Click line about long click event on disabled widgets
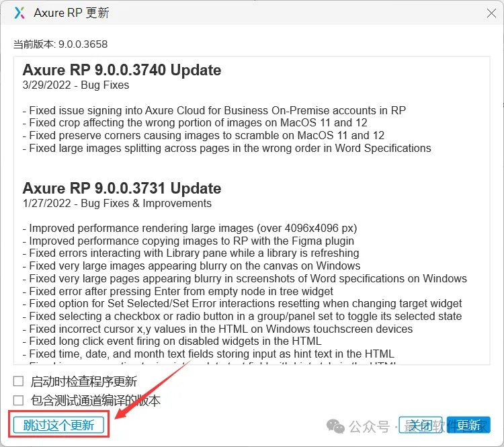Viewport: 504px width, 447px height. (x=172, y=341)
